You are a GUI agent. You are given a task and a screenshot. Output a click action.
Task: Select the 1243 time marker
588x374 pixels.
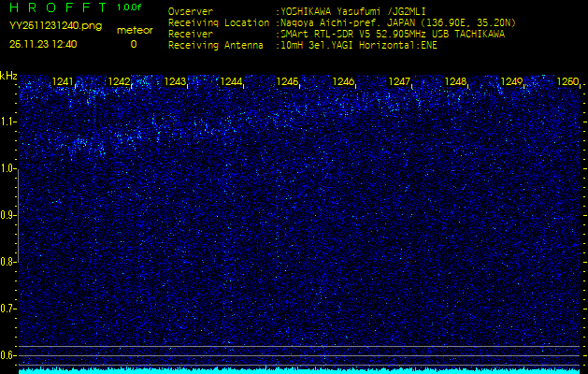(175, 82)
